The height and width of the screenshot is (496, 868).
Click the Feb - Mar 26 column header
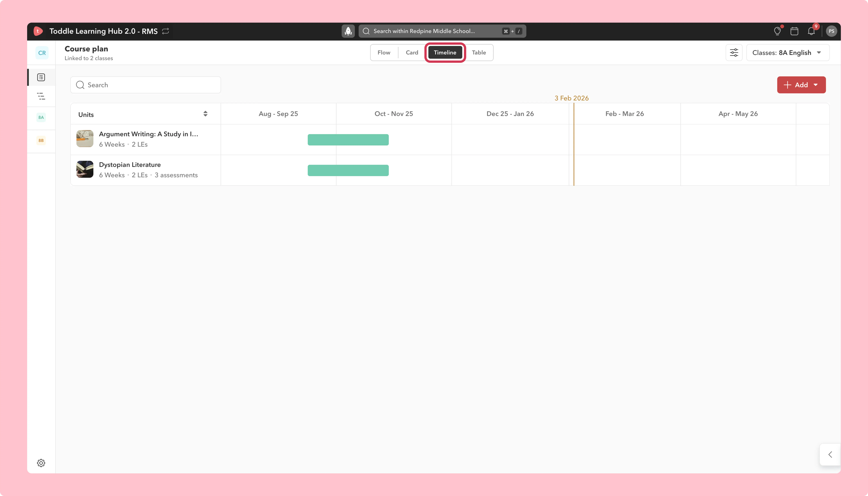coord(624,114)
